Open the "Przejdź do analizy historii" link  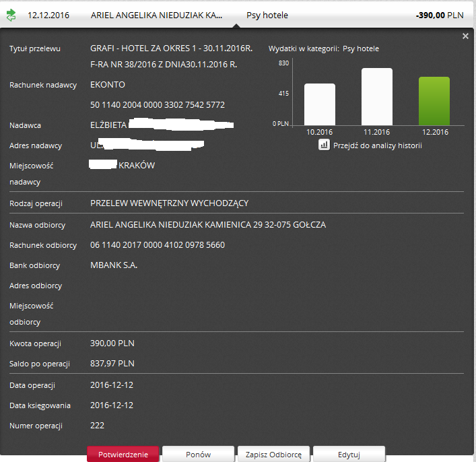377,145
